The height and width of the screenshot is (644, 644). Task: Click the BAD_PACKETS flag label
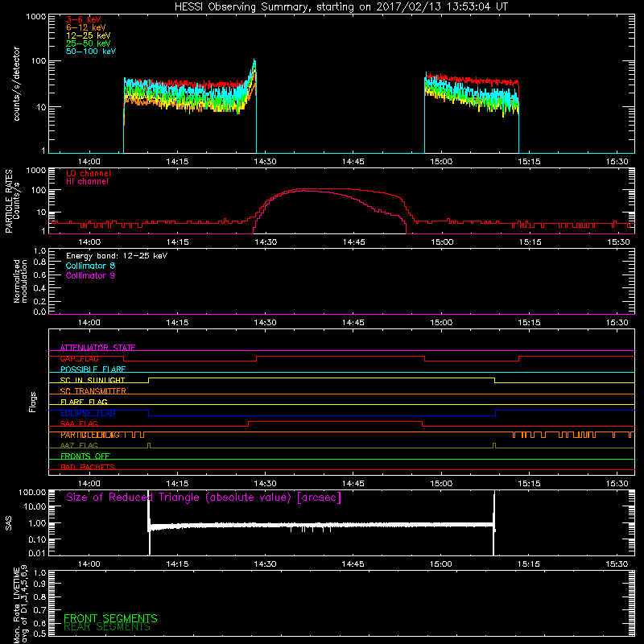(x=88, y=468)
